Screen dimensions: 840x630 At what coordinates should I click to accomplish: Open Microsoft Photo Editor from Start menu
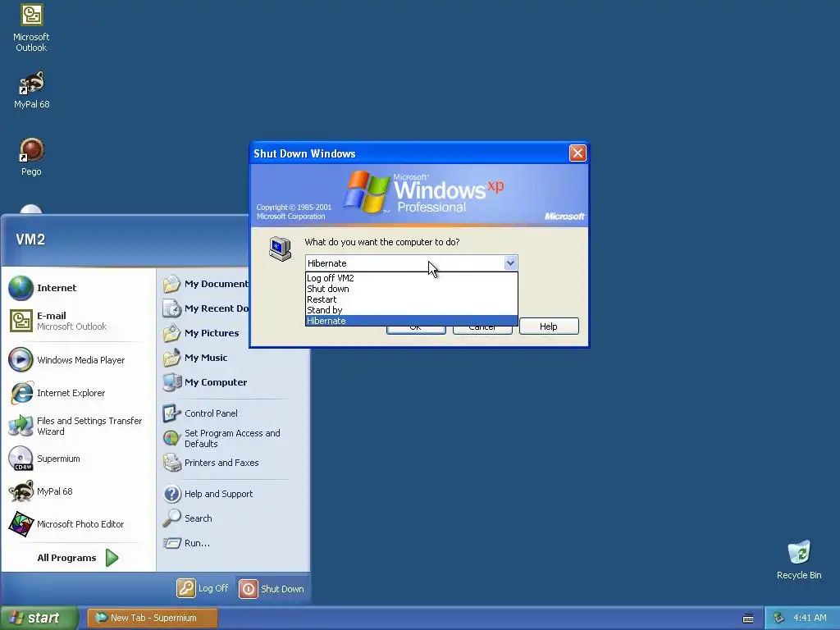66,524
